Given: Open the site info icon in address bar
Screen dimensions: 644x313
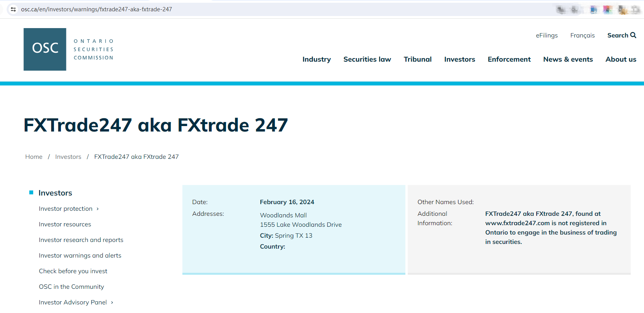Looking at the screenshot, I should [13, 9].
